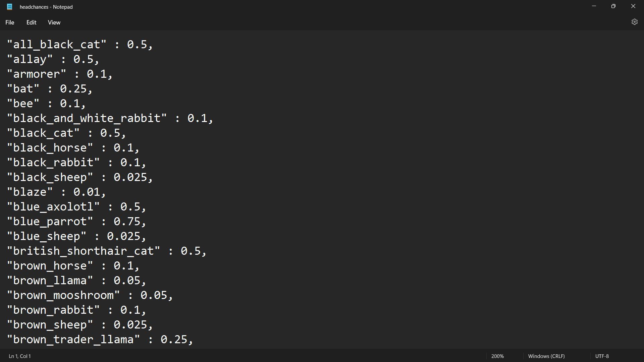Click on the "british_shorthair_cat" line
Viewport: 644px width, 362px height.
[x=83, y=251]
